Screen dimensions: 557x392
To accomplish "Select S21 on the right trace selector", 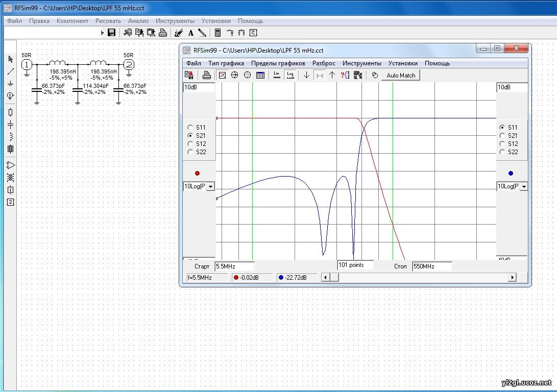I will (502, 136).
